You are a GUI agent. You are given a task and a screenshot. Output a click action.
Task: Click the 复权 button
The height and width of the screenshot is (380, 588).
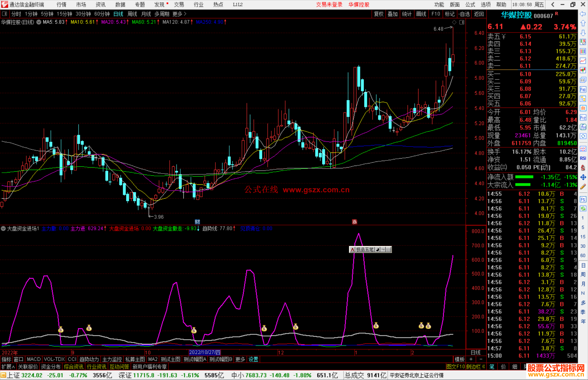[378, 14]
